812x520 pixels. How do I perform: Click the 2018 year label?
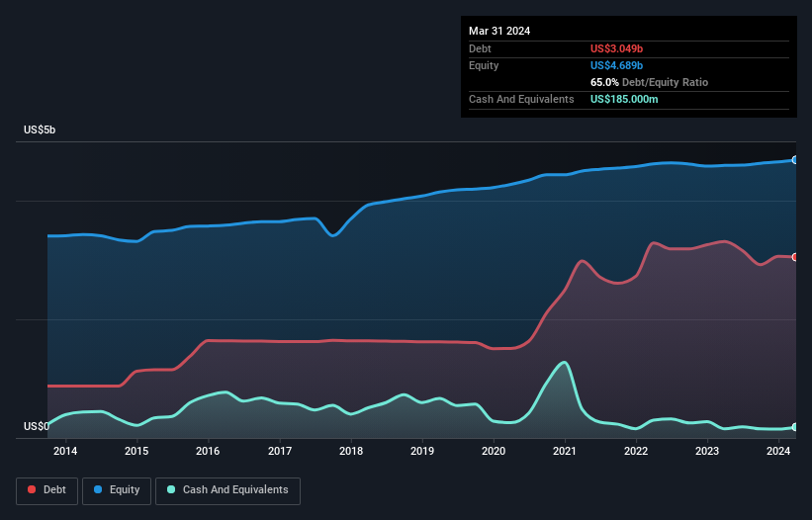350,452
